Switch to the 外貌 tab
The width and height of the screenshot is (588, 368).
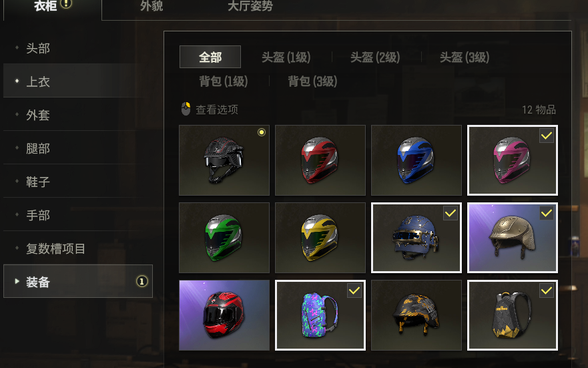(x=152, y=6)
